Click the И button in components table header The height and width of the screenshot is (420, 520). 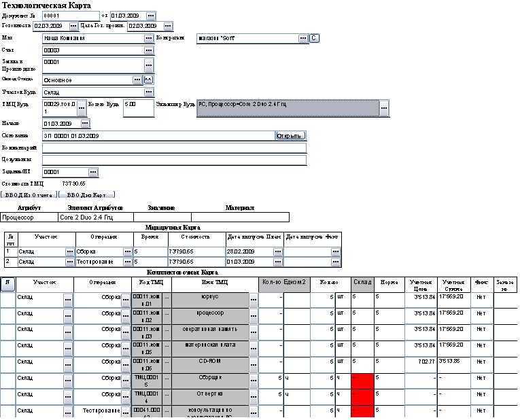point(7,285)
